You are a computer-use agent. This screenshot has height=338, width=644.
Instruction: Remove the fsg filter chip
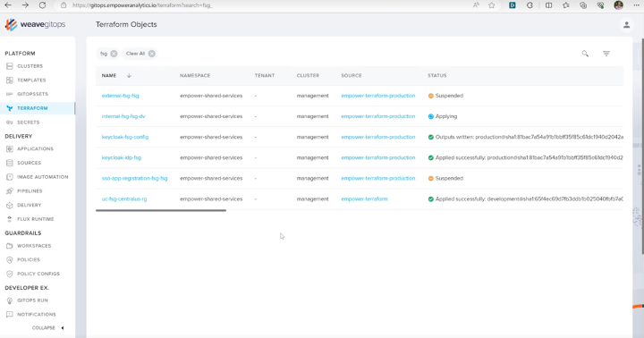pyautogui.click(x=114, y=54)
